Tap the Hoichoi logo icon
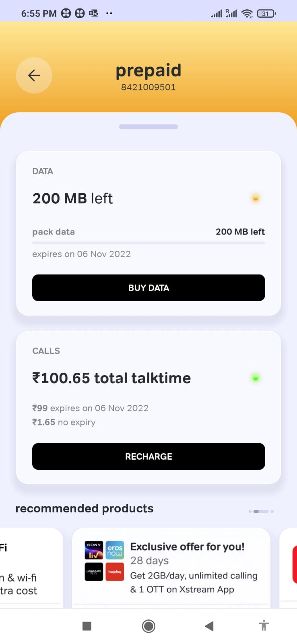Screen dimensions: 297x644 115,572
